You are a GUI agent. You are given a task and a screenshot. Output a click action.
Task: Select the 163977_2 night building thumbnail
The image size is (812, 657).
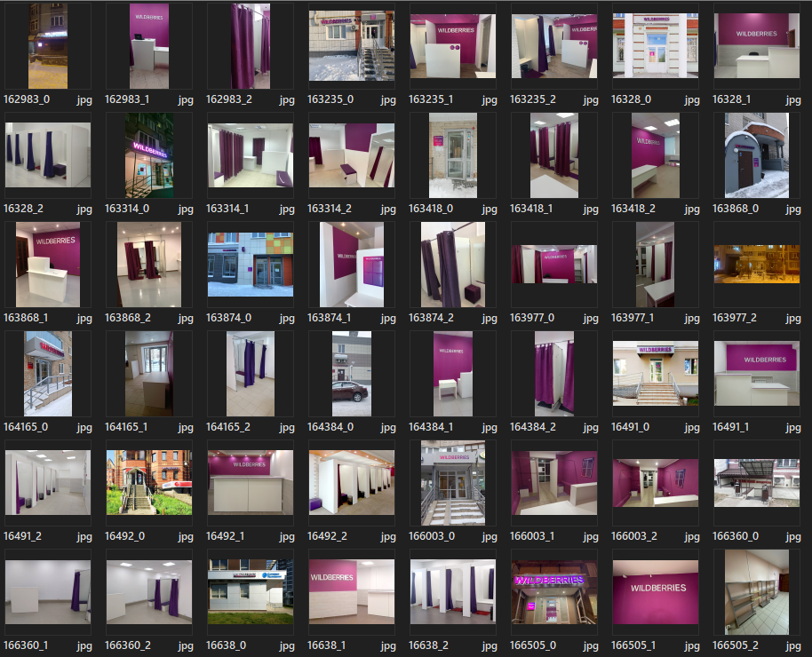(757, 265)
